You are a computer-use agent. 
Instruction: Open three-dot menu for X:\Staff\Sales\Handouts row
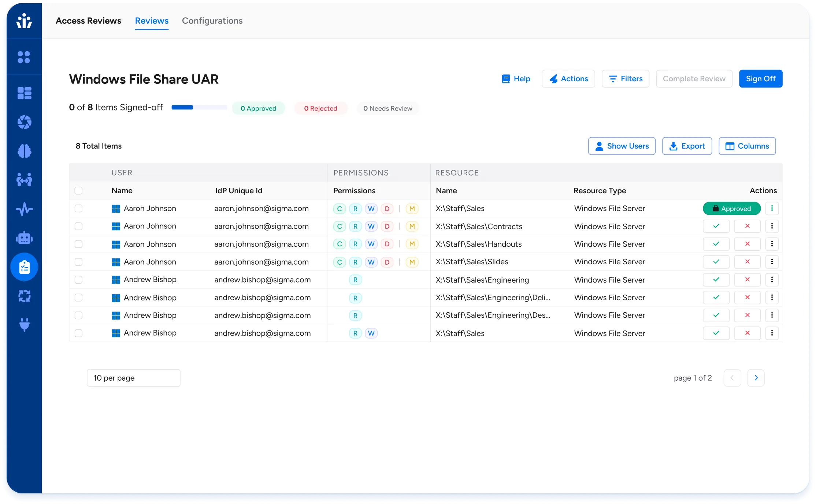772,244
